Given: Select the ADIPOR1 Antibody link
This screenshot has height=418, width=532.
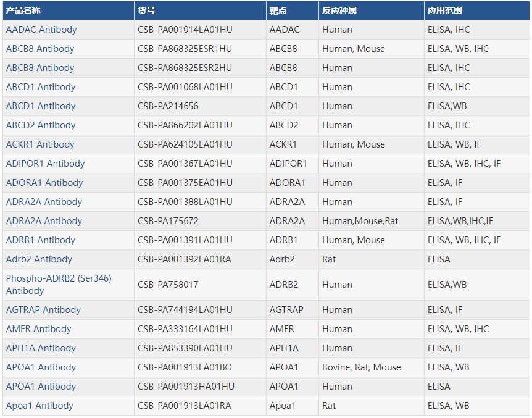Looking at the screenshot, I should (45, 164).
